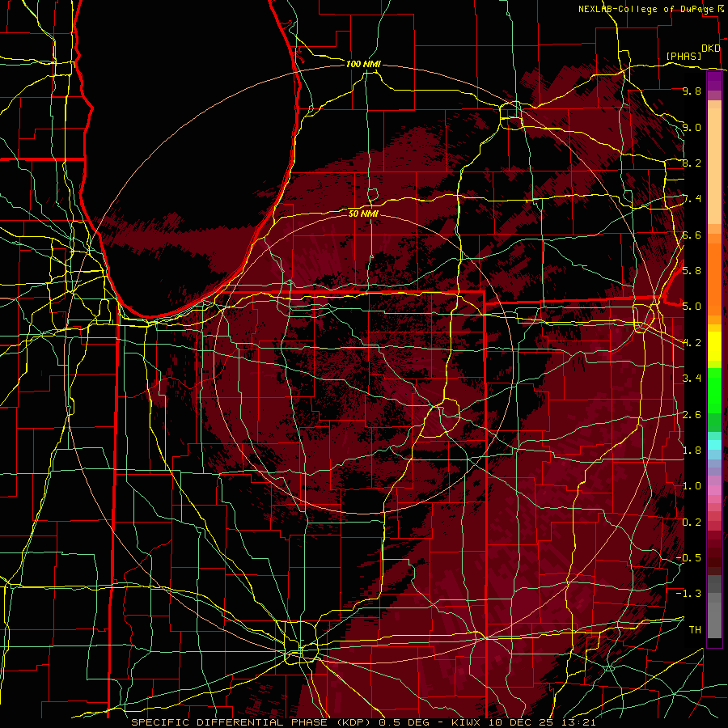Click the pale peach segment of the color bar

pos(714,167)
